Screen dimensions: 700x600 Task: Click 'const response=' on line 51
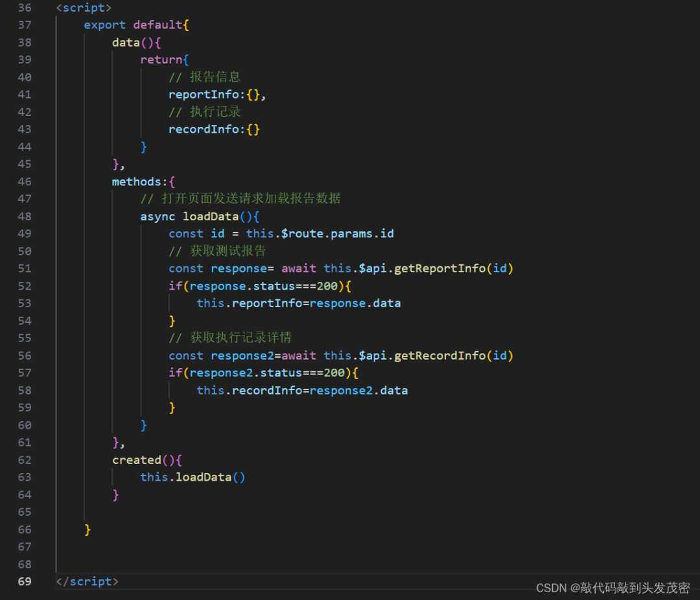[221, 268]
